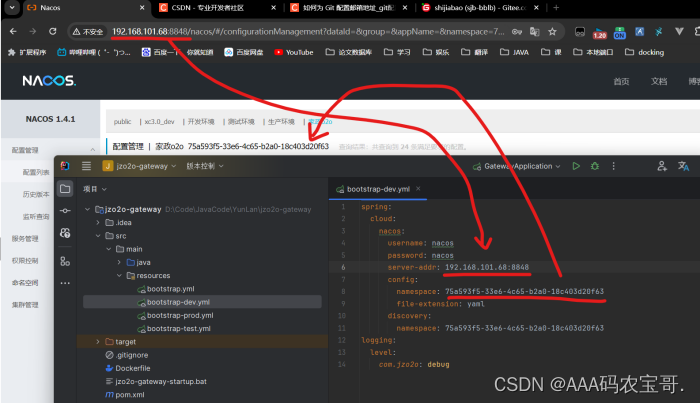Screen dimensions: 700x404
Task: Open 服务管理 in Nacos sidebar
Action: (25, 238)
